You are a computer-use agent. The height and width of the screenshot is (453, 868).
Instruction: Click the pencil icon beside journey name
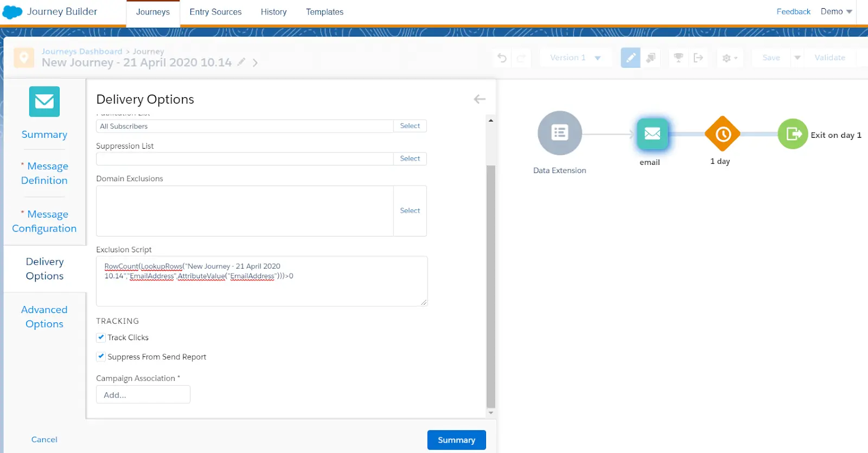pyautogui.click(x=241, y=62)
